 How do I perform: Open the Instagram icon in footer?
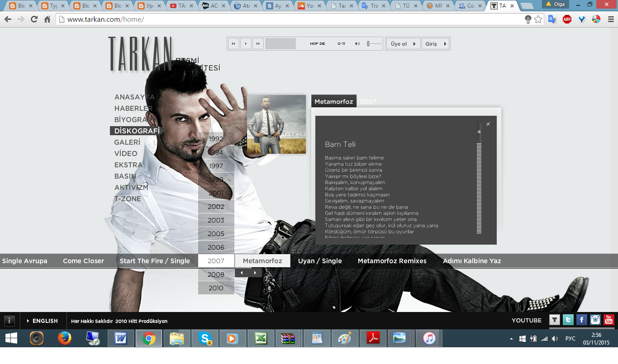click(x=595, y=320)
